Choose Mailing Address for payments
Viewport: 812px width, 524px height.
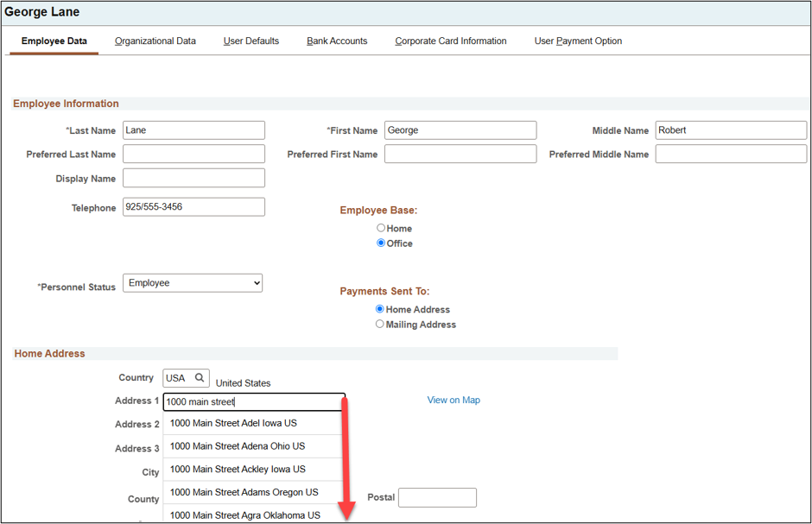(379, 324)
